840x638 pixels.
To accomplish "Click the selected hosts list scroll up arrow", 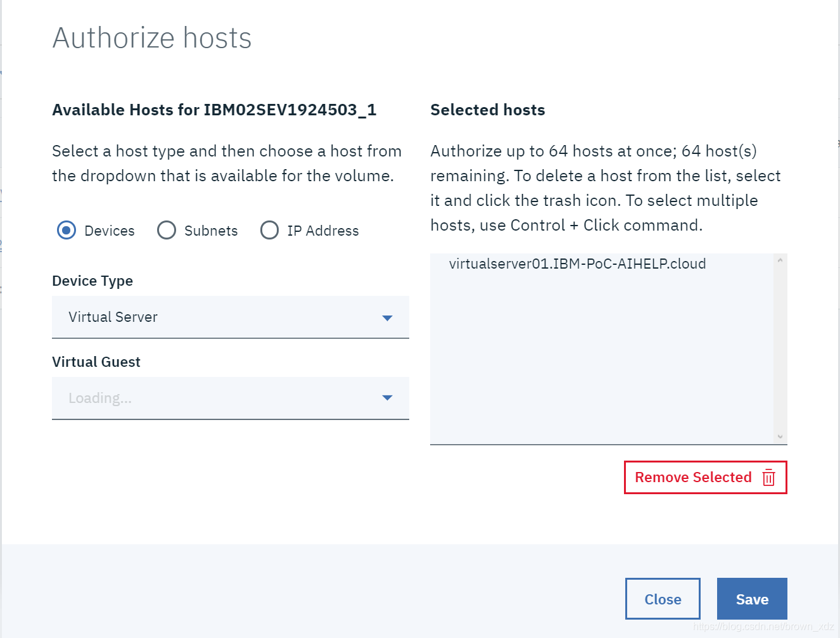I will point(780,260).
